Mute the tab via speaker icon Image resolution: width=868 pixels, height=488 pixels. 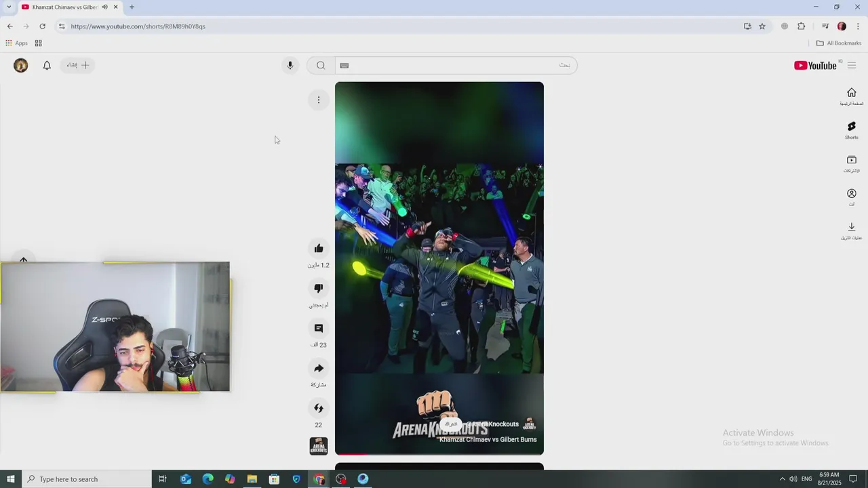(x=104, y=7)
